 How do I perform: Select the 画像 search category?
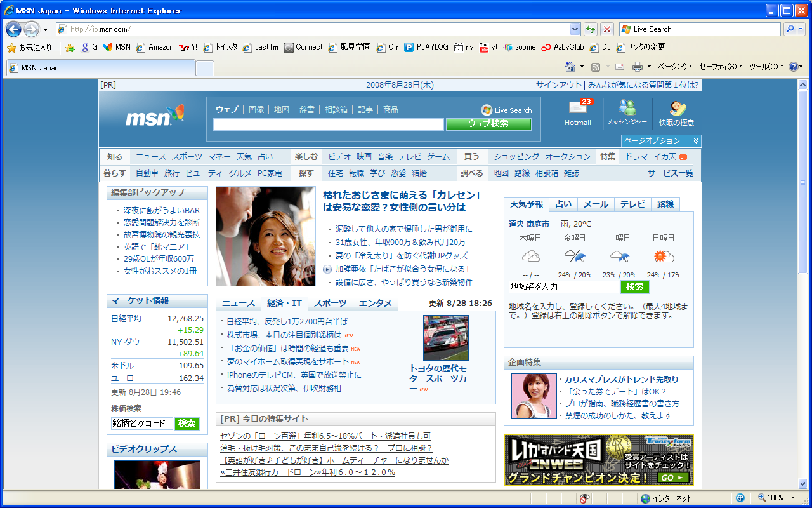[x=256, y=110]
